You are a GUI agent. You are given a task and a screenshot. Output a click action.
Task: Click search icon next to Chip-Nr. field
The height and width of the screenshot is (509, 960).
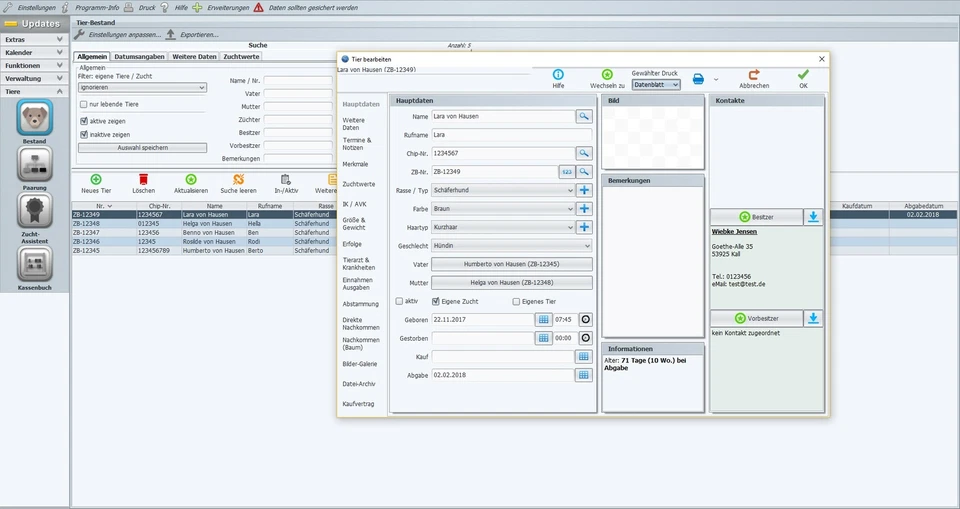coord(584,153)
